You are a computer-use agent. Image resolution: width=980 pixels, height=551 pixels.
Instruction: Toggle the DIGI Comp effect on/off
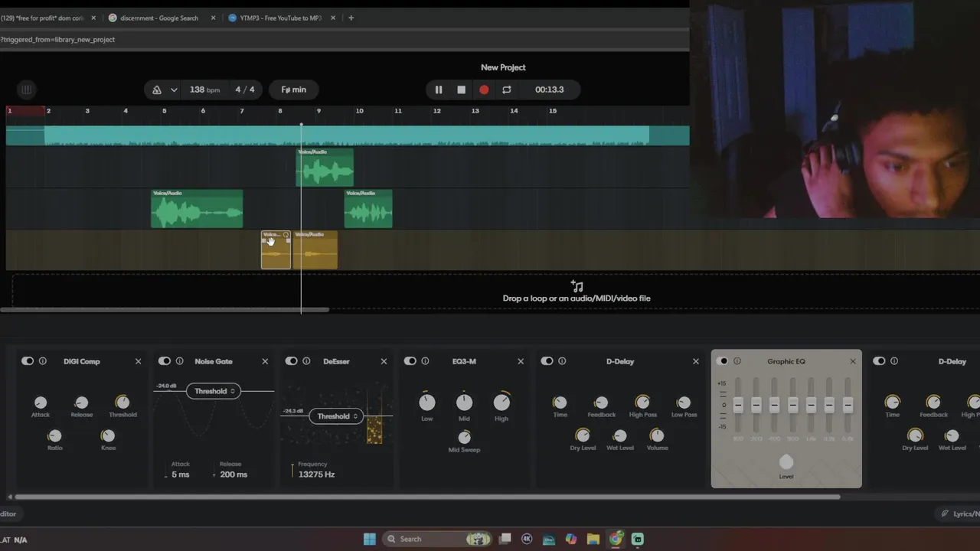(x=28, y=361)
